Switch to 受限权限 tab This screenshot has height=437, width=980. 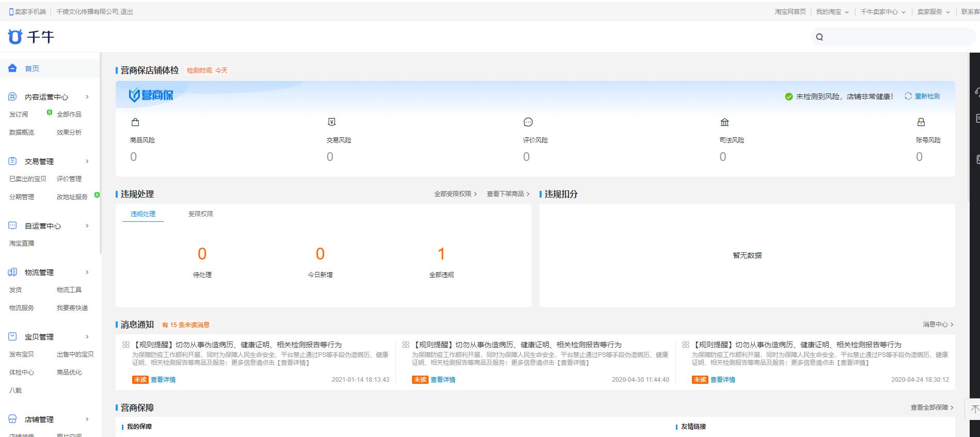(201, 214)
